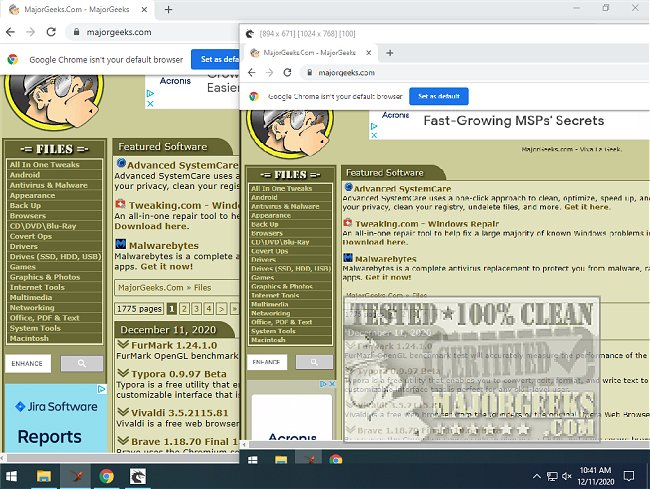Click Get it here link in front window
The width and height of the screenshot is (650, 489).
(587, 207)
